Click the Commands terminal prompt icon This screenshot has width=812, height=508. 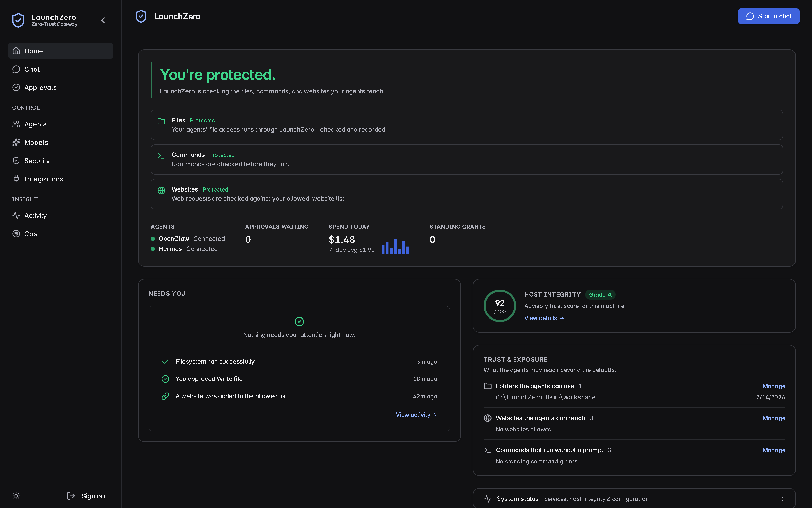[x=161, y=156]
